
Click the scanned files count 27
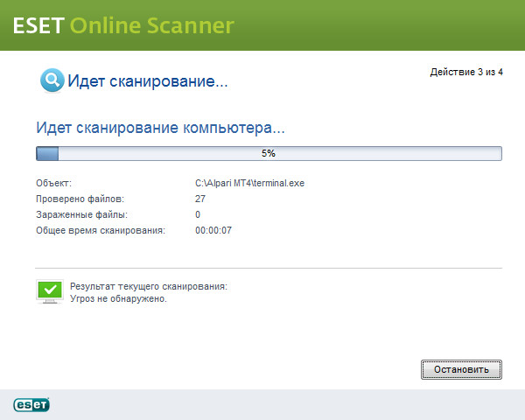(200, 199)
